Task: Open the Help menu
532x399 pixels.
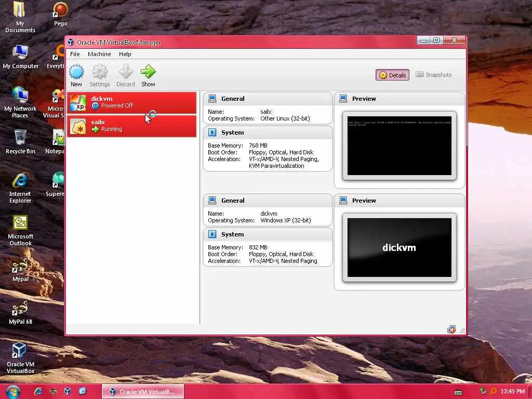Action: coord(125,54)
